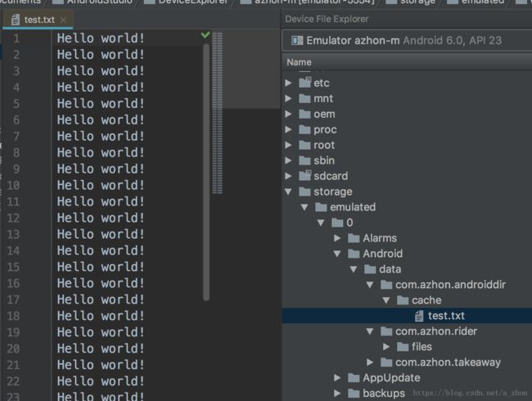Expand the sbin folder

[x=288, y=160]
